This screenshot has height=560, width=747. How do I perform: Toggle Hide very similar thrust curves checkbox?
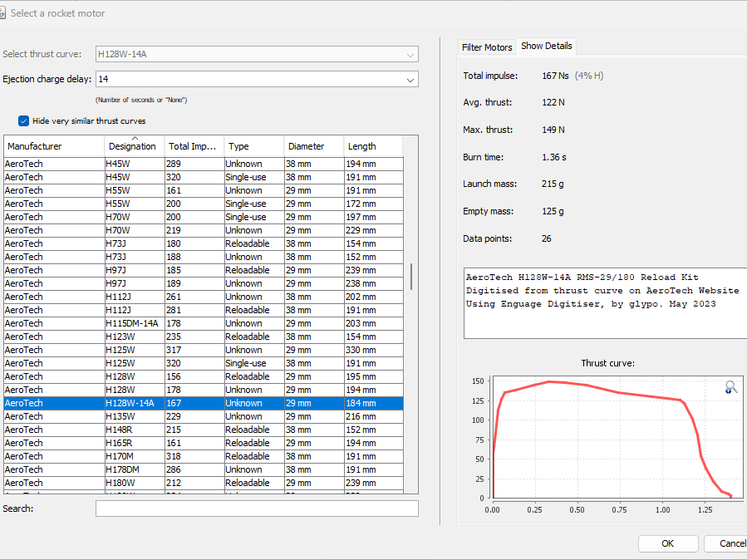tap(24, 120)
